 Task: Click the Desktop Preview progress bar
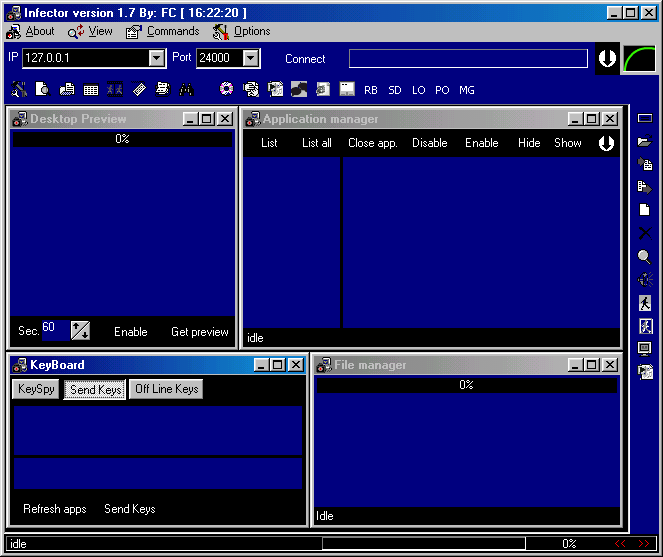tap(122, 139)
